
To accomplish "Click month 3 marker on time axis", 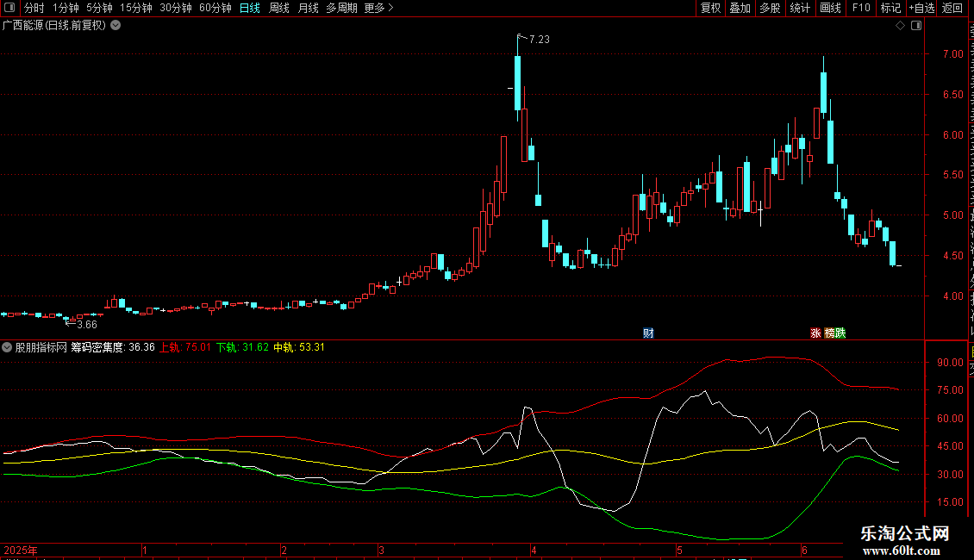I will point(381,550).
